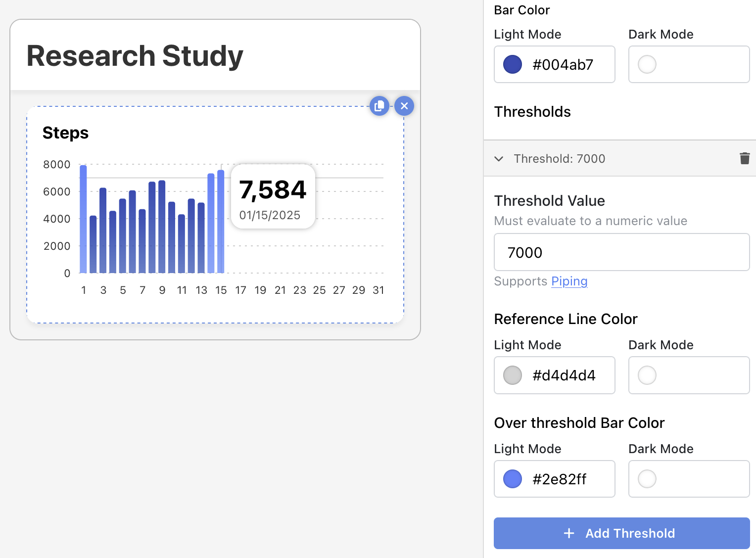Image resolution: width=756 pixels, height=558 pixels.
Task: Remove the Steps chart with X icon
Action: coord(404,106)
